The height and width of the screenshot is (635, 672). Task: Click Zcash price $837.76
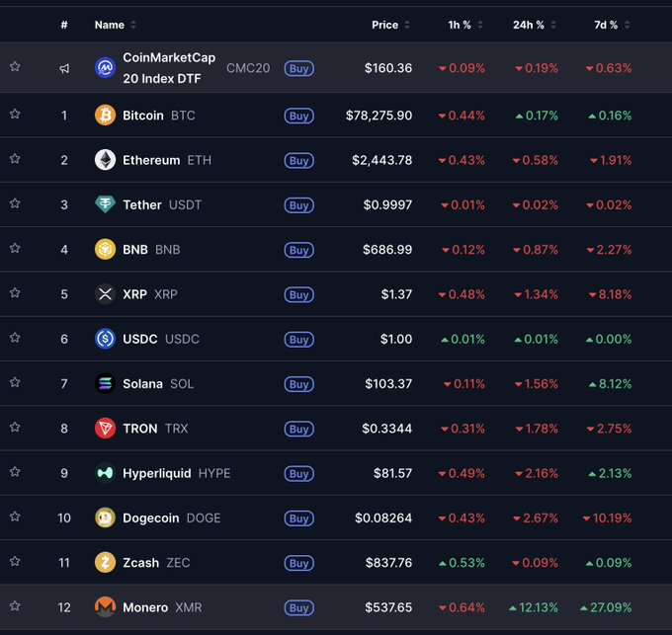[388, 563]
